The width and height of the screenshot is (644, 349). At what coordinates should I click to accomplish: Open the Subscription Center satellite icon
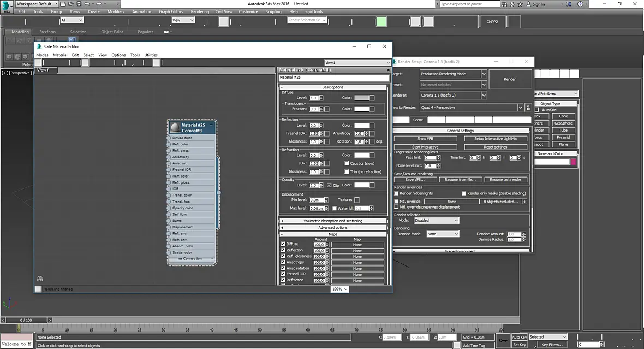[x=512, y=4]
